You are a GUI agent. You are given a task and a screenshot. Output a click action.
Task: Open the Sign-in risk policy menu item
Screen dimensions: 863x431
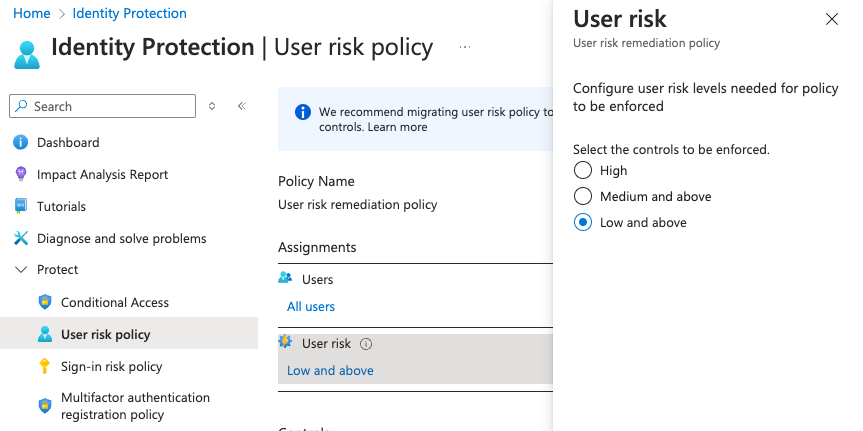coord(111,366)
